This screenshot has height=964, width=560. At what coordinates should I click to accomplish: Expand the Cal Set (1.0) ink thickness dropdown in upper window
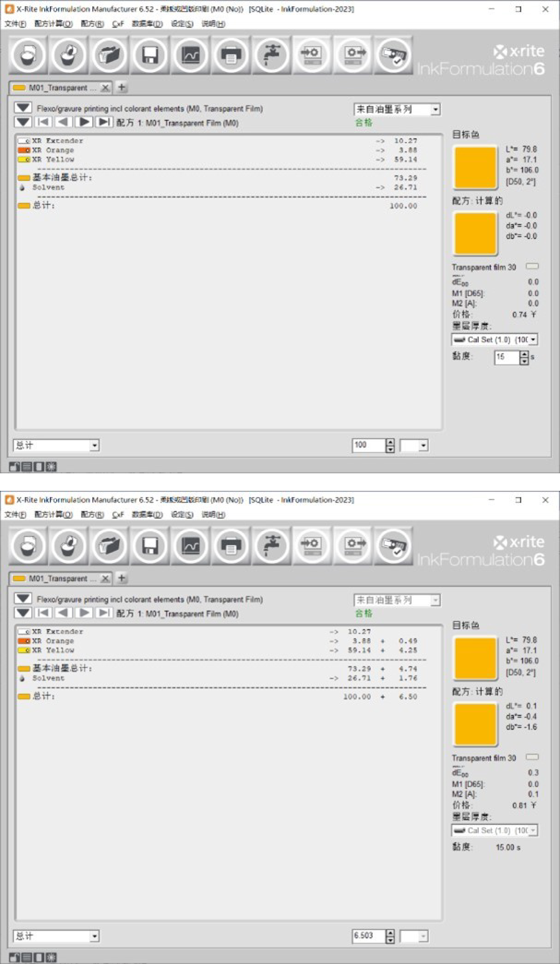pos(533,339)
